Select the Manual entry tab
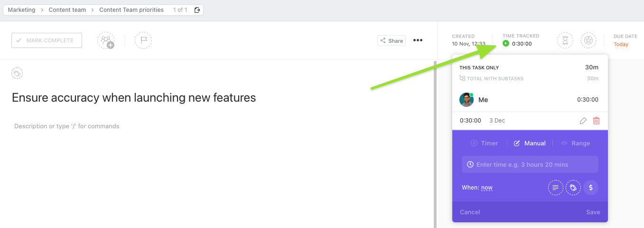644x228 pixels. [530, 143]
